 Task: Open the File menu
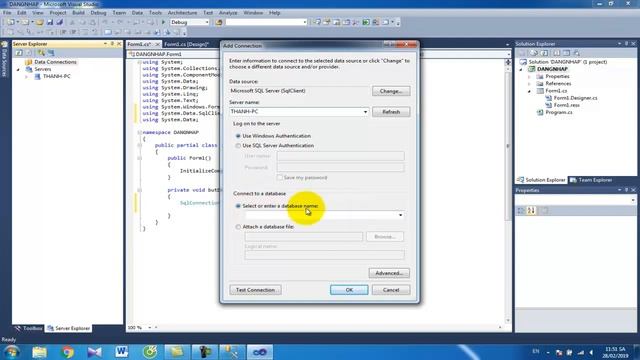pos(7,13)
